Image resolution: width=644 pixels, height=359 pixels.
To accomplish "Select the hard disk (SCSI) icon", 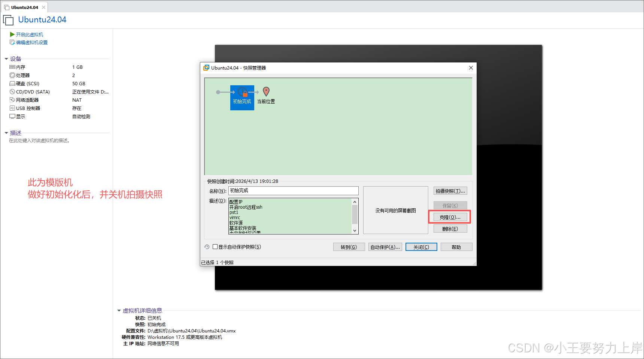I will point(12,84).
